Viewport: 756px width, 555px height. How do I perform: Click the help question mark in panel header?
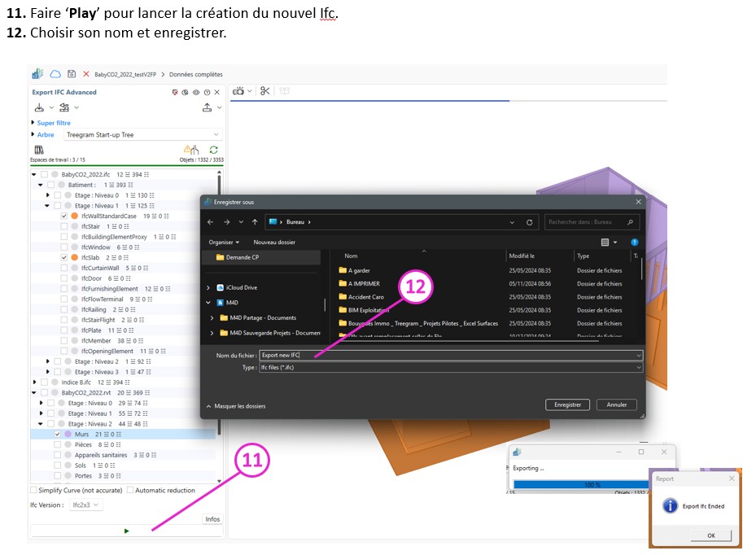pos(207,93)
